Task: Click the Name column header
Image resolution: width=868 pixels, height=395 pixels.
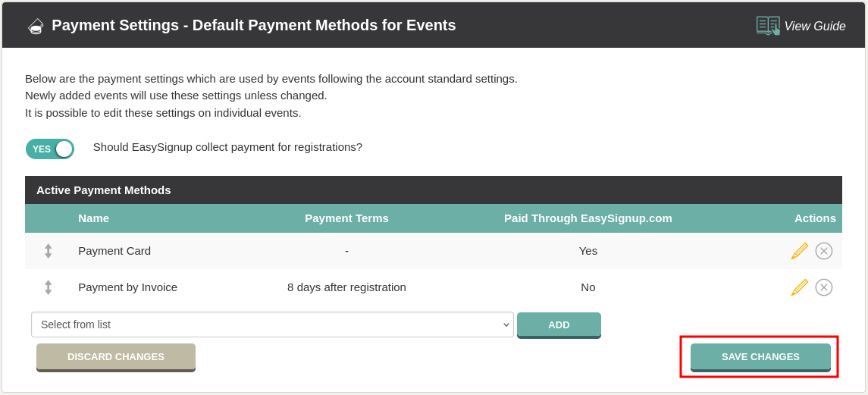Action: tap(93, 218)
